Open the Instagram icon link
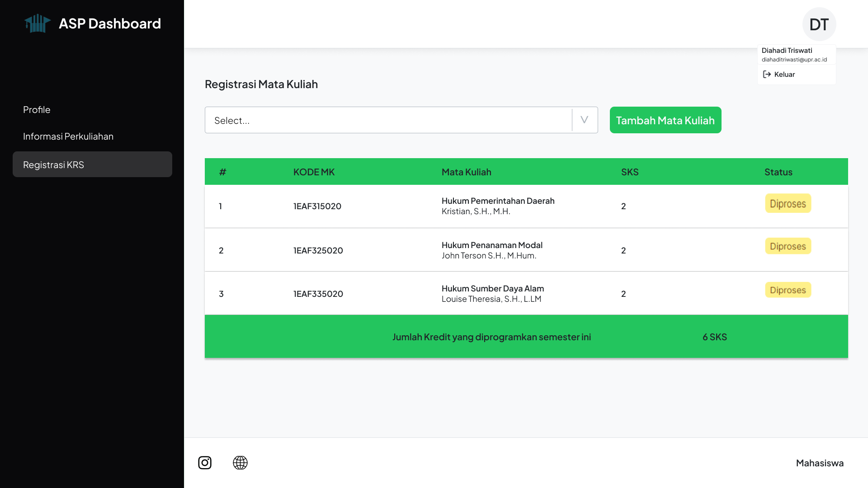 tap(205, 463)
